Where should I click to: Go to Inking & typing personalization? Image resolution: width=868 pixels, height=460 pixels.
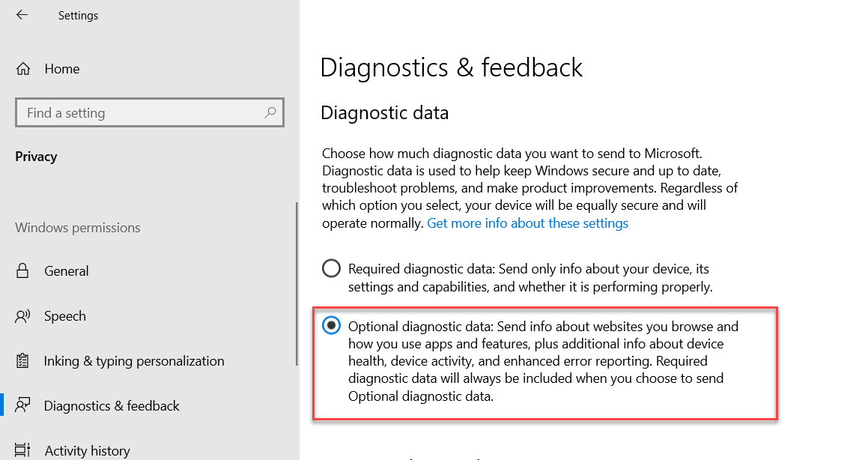pos(134,361)
